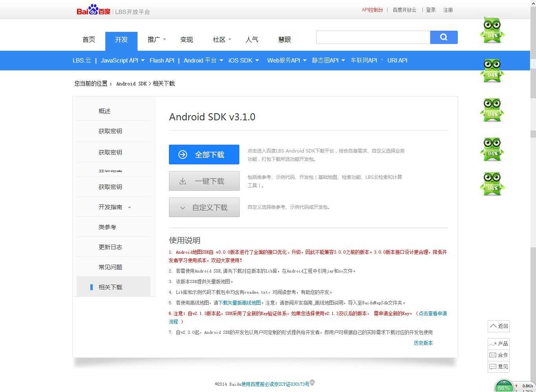Open URI API in the blue bar
The width and height of the screenshot is (536, 392).
point(397,60)
